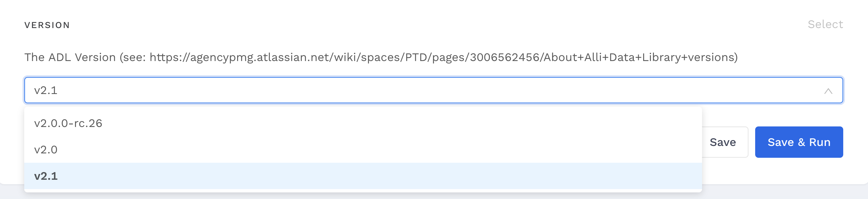Click the up-caret in the version field

point(828,91)
